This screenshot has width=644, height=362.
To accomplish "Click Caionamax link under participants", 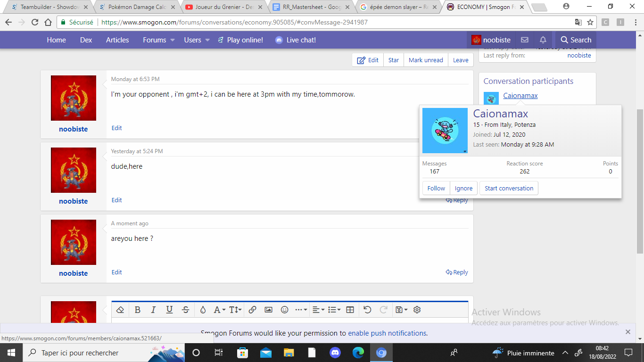I will [520, 96].
